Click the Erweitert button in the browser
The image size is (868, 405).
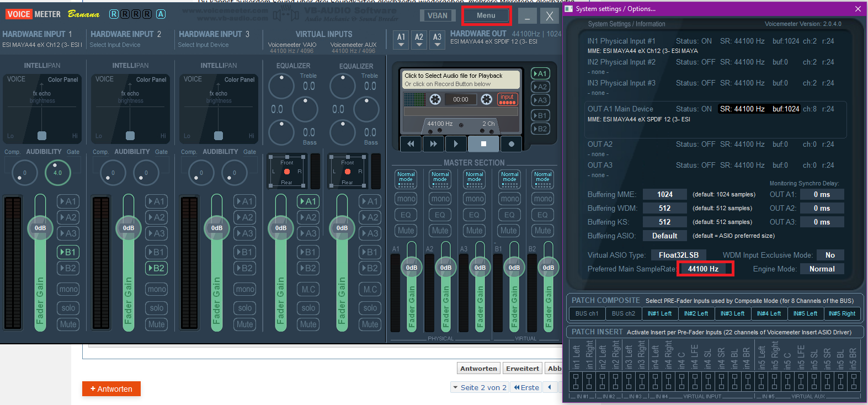pos(523,369)
